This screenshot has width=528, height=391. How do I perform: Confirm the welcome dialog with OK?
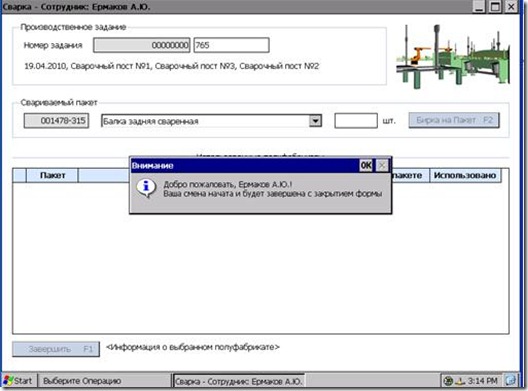(x=366, y=165)
